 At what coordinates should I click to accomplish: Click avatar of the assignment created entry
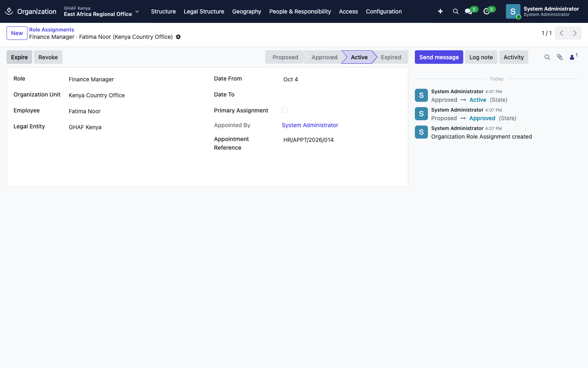tap(421, 132)
